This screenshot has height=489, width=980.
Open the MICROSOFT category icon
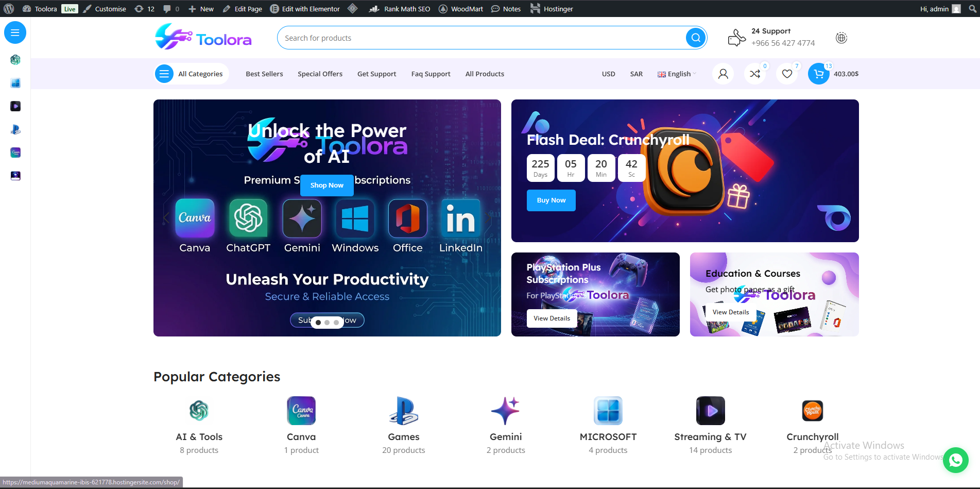[x=608, y=411]
